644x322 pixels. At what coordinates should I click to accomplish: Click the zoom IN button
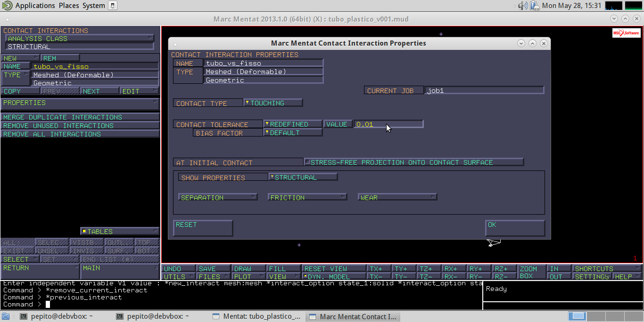(559, 268)
